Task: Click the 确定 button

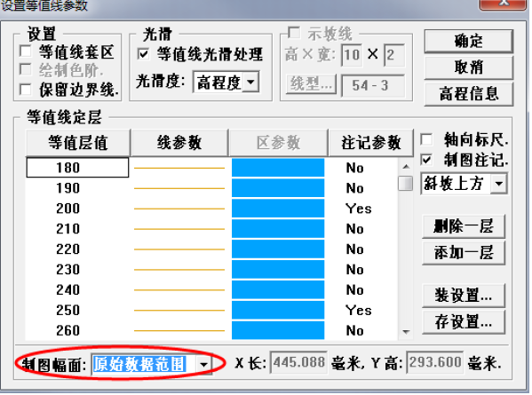Action: pos(469,41)
